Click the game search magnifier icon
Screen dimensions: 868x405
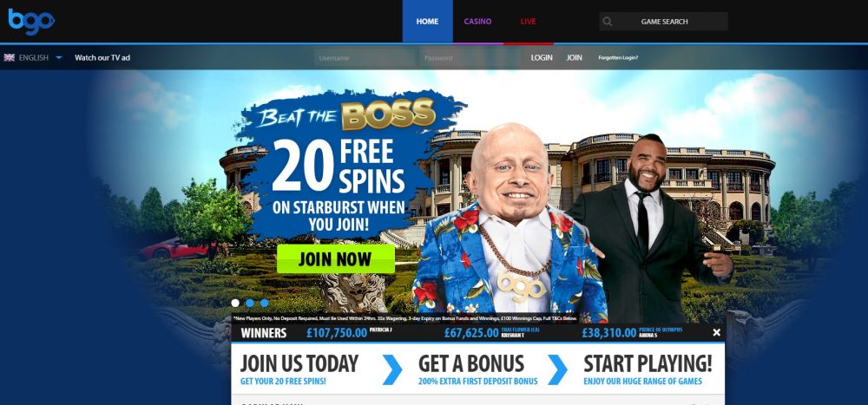click(608, 22)
